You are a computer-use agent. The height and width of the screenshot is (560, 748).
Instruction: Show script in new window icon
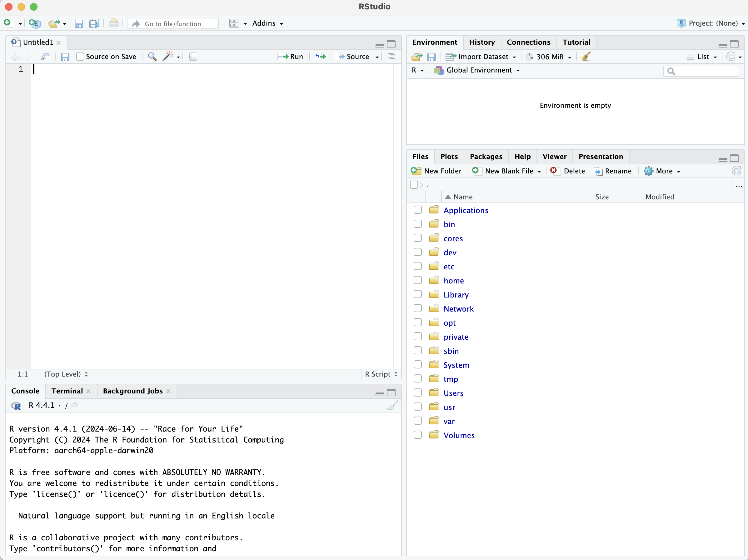[x=46, y=57]
